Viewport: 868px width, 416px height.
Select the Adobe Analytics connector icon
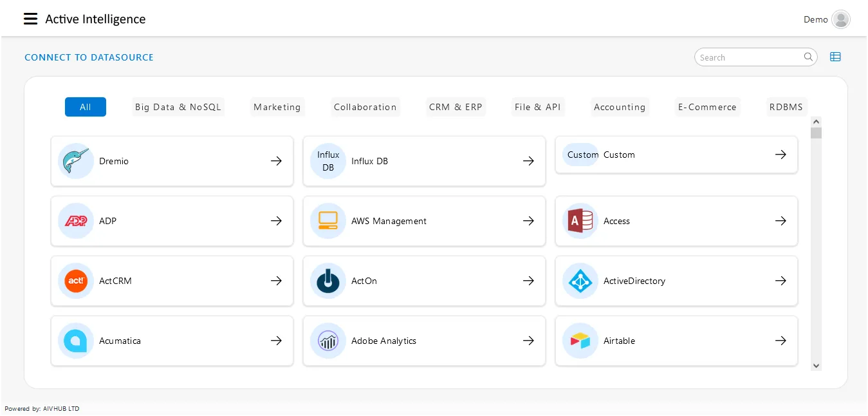click(328, 341)
